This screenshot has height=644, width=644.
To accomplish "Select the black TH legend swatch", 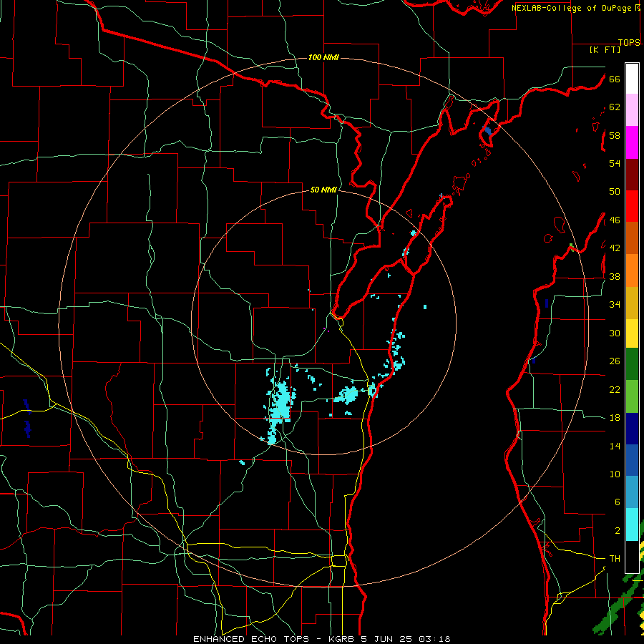I will [632, 557].
